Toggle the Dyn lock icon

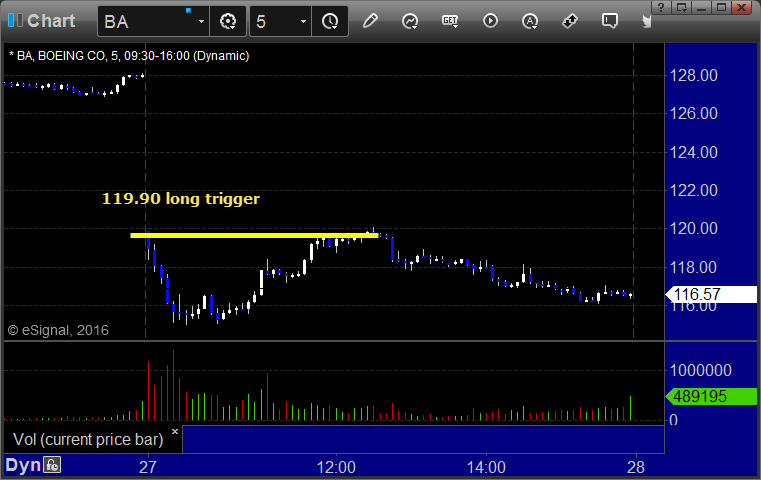tap(52, 465)
